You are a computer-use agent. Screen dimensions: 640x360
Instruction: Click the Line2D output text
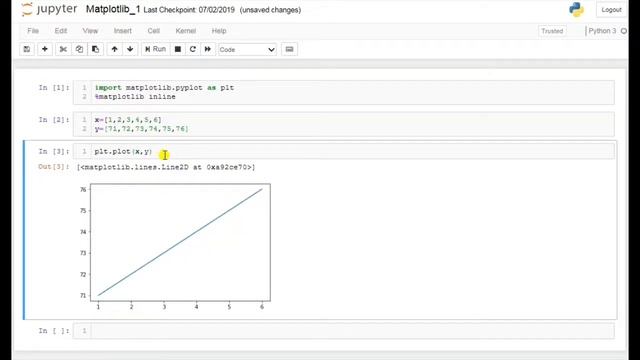[166, 167]
